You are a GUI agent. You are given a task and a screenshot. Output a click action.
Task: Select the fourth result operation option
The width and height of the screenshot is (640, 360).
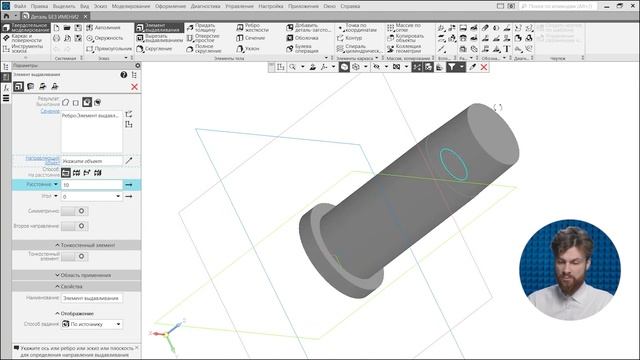tap(98, 102)
